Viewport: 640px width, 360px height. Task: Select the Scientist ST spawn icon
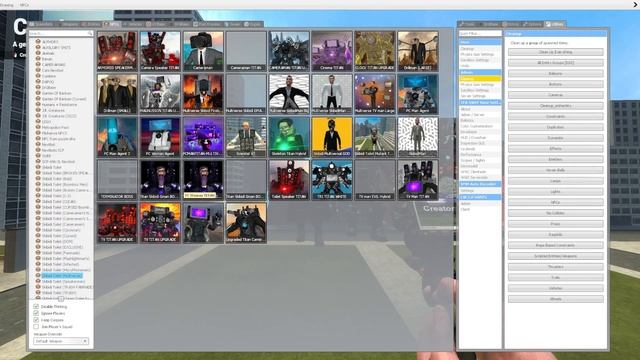click(x=246, y=137)
